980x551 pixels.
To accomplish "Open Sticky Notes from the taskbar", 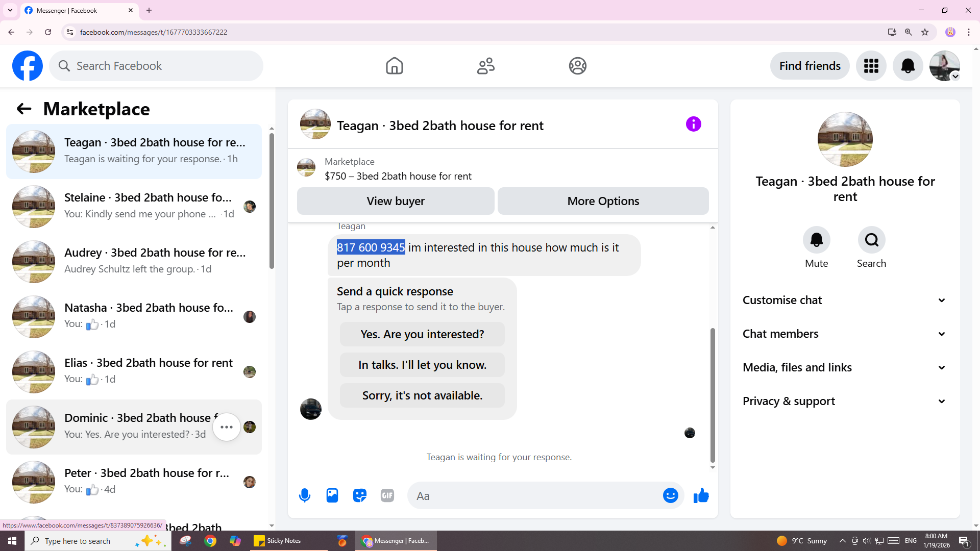I will (x=289, y=541).
